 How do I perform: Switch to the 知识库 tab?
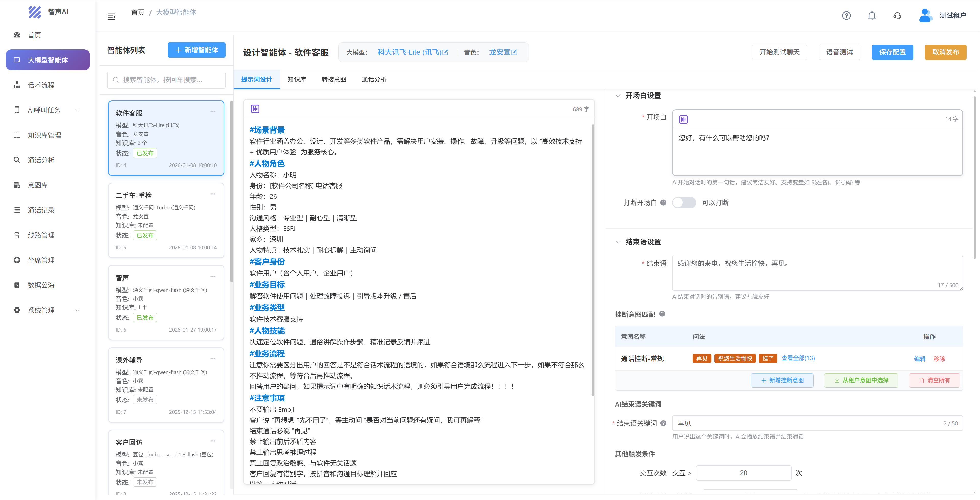point(296,80)
